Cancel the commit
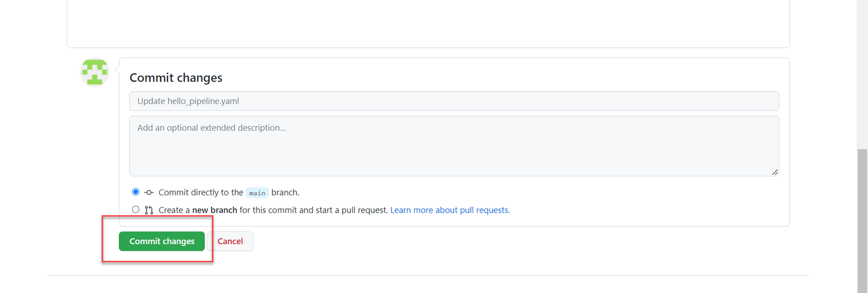This screenshot has width=868, height=293. point(230,241)
